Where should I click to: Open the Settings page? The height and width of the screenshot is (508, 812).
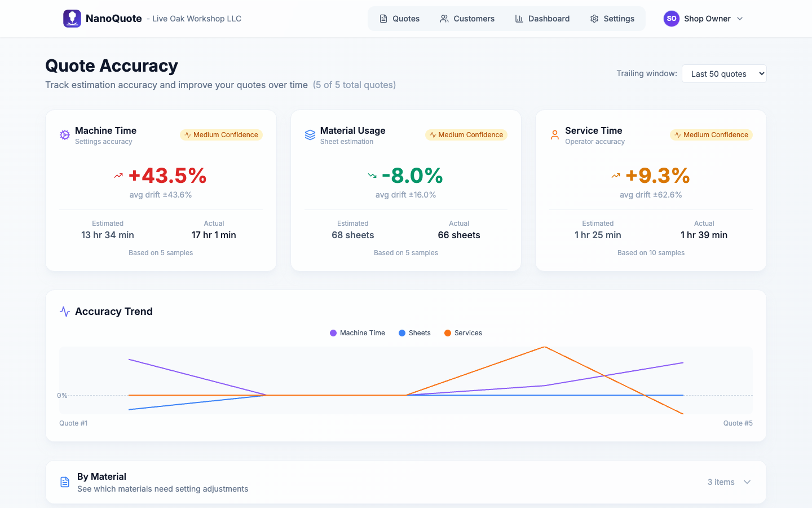pos(612,18)
